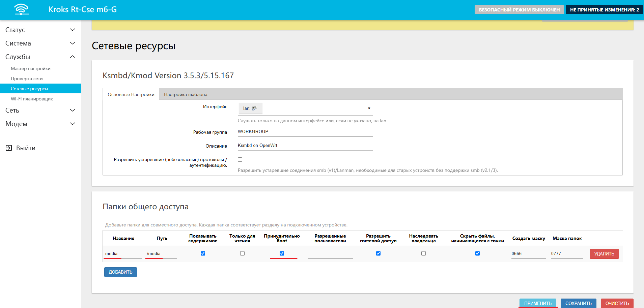Click the lan interface network icon
Viewport: 644px width, 308px height.
[x=254, y=108]
